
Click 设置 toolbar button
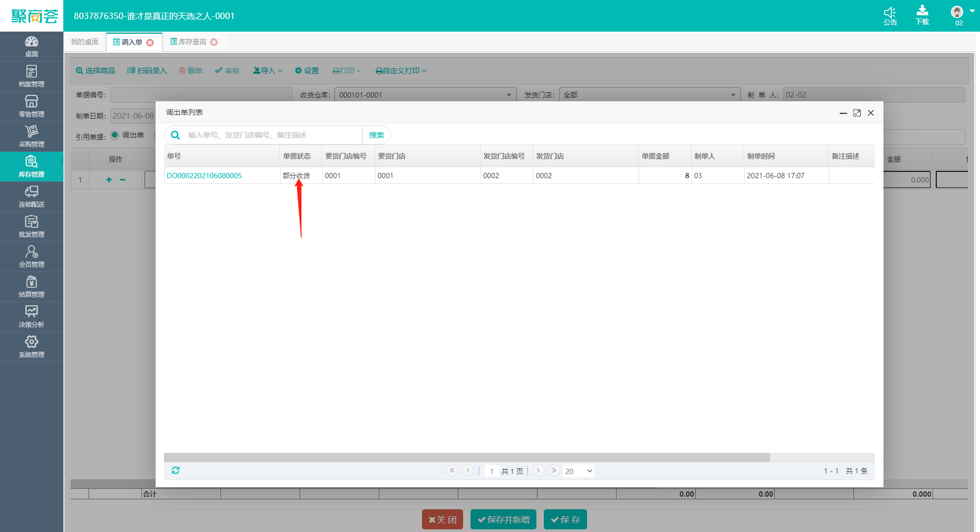click(307, 71)
